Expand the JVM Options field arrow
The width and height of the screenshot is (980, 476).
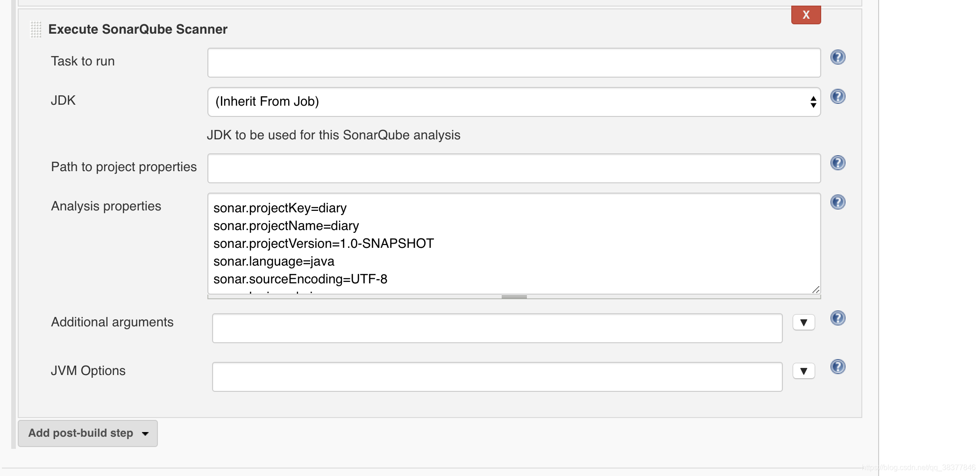(803, 371)
